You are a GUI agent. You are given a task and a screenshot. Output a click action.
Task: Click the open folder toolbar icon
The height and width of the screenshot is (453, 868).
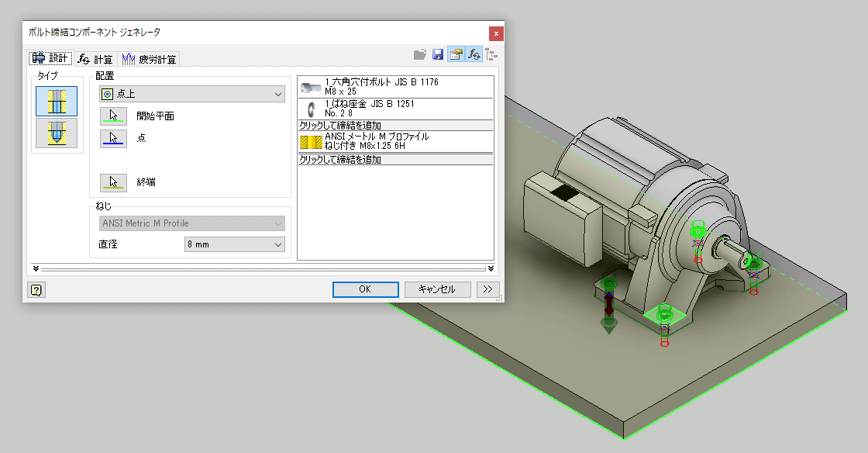(420, 54)
